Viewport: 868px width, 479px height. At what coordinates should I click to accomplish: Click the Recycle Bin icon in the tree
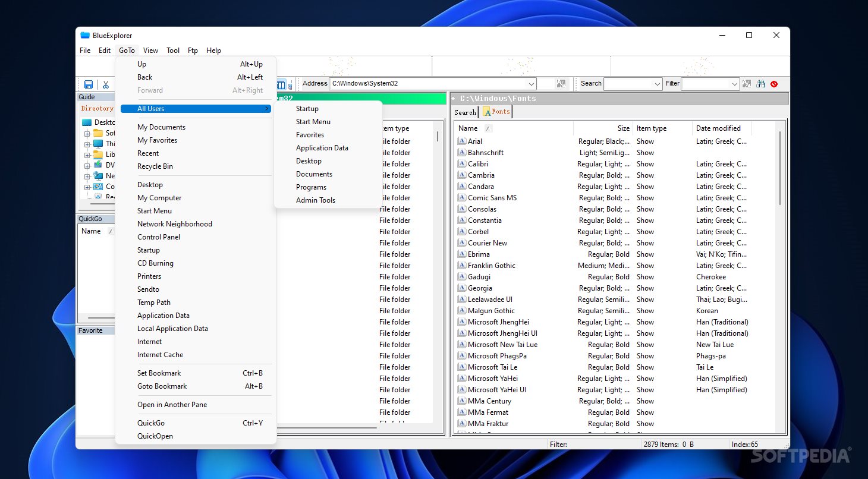click(98, 196)
